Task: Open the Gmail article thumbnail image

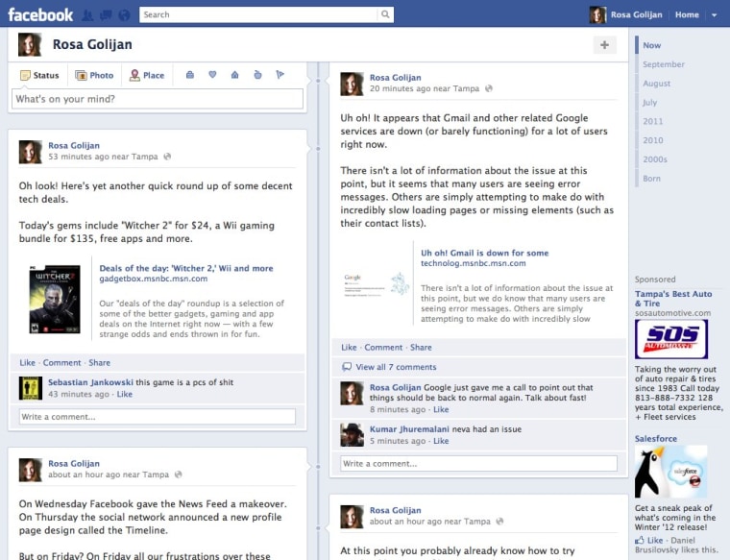Action: coord(377,284)
